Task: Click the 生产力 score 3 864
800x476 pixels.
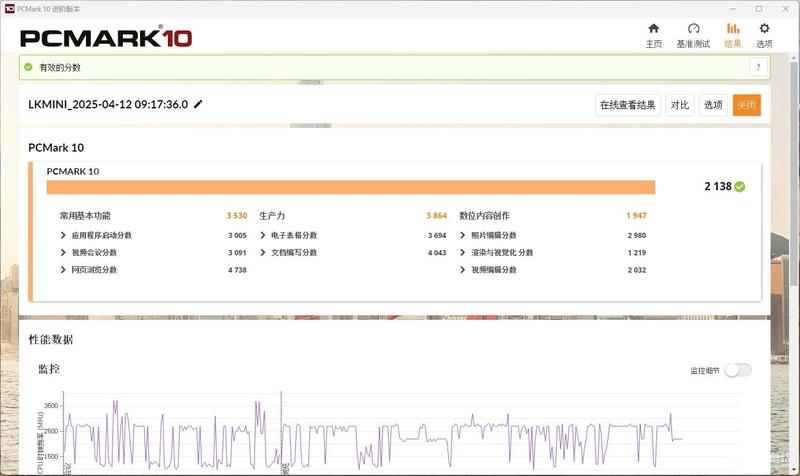Action: tap(436, 216)
